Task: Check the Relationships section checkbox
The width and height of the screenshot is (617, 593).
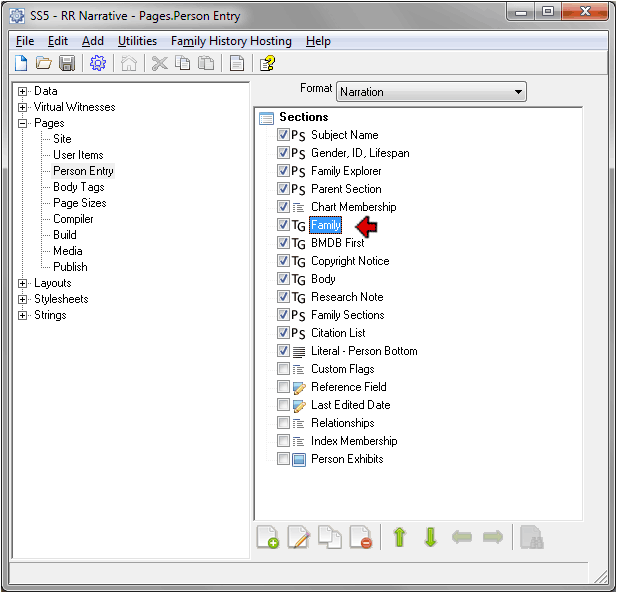Action: click(283, 423)
